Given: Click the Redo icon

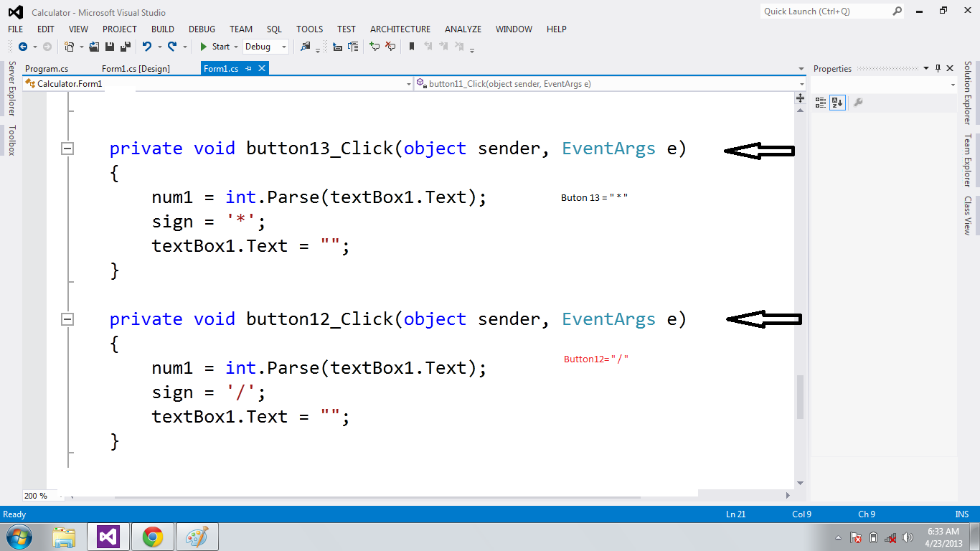Looking at the screenshot, I should [x=172, y=47].
